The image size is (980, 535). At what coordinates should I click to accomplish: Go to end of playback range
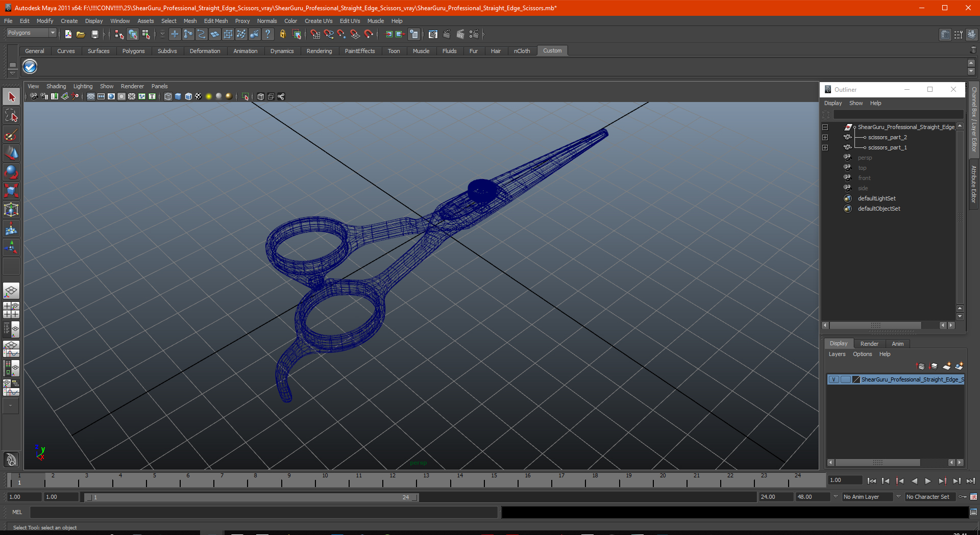click(970, 481)
